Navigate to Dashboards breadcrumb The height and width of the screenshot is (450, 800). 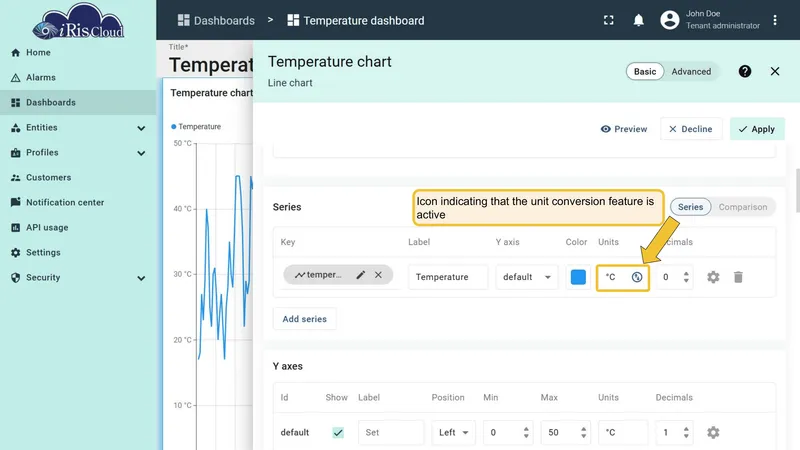pos(216,20)
